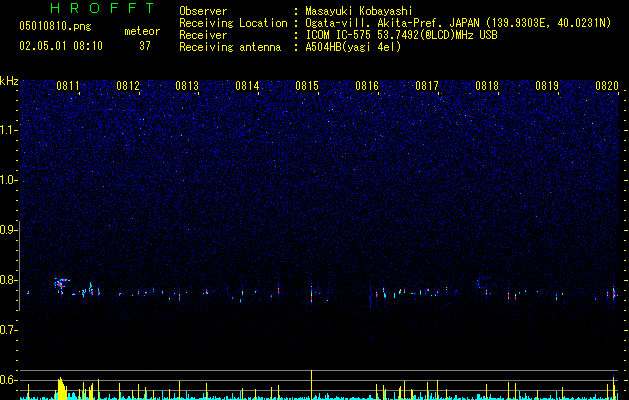Click the 0814 time marker
Image resolution: width=629 pixels, height=400 pixels.
click(247, 86)
